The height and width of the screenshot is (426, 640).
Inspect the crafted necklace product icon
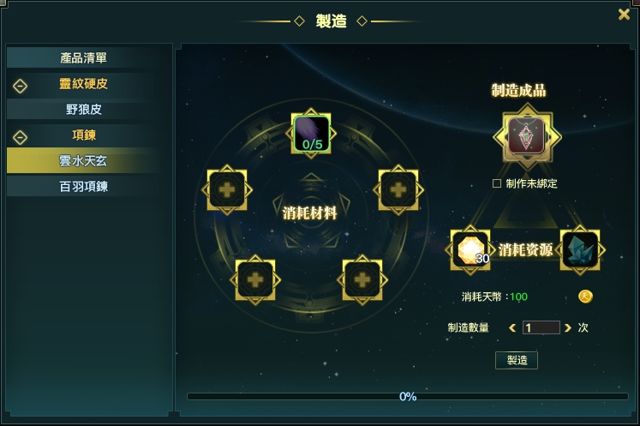coord(527,136)
